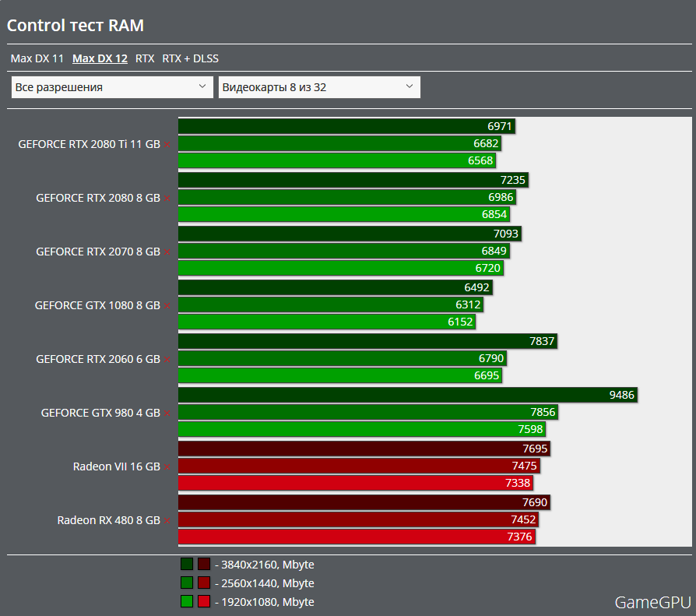
Task: Click the 7093 bar for RTX 2070
Action: click(x=350, y=234)
